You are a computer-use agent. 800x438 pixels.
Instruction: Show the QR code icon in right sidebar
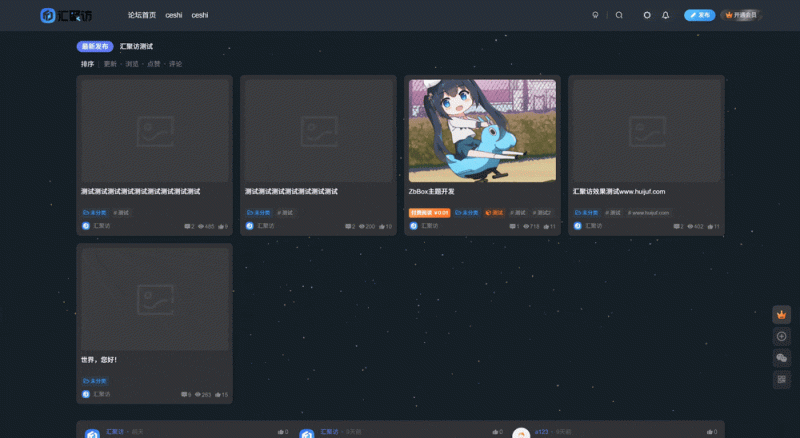coord(781,380)
